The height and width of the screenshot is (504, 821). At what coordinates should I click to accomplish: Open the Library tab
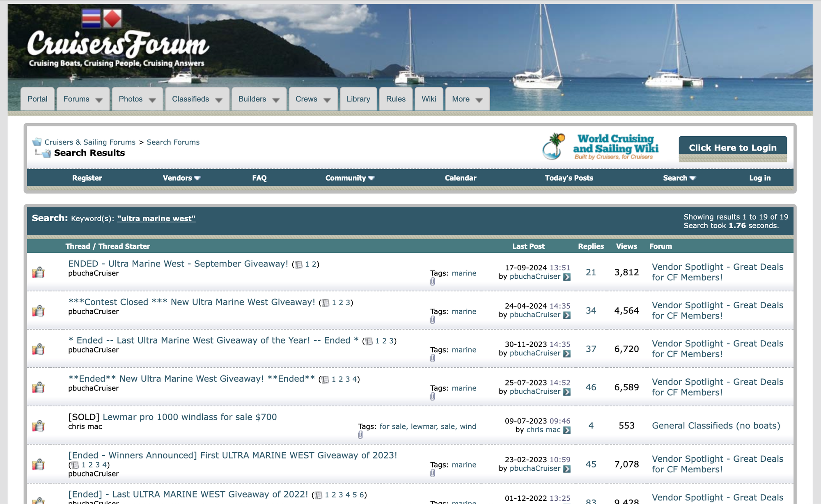(x=358, y=99)
